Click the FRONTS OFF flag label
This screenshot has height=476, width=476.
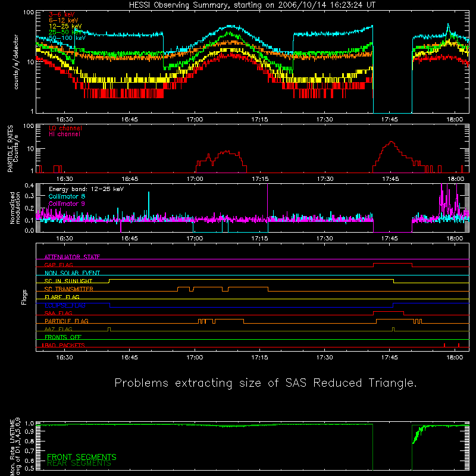tap(63, 337)
